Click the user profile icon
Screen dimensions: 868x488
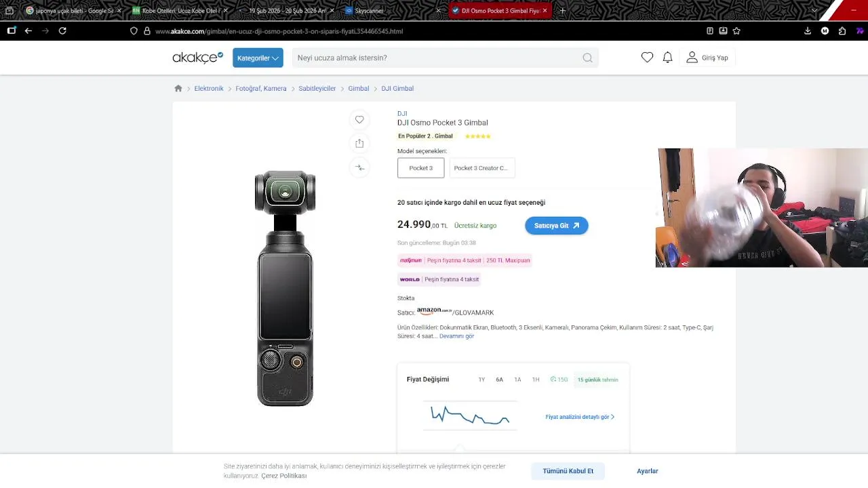tap(692, 58)
